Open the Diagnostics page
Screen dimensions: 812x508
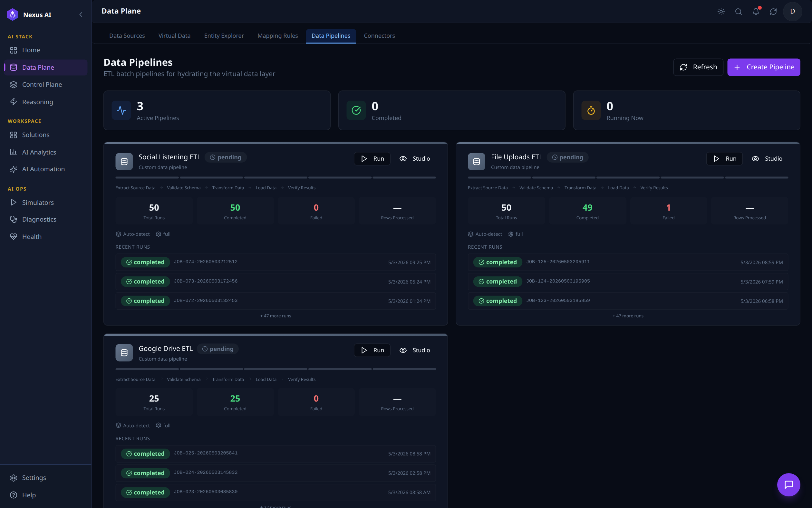click(46, 219)
